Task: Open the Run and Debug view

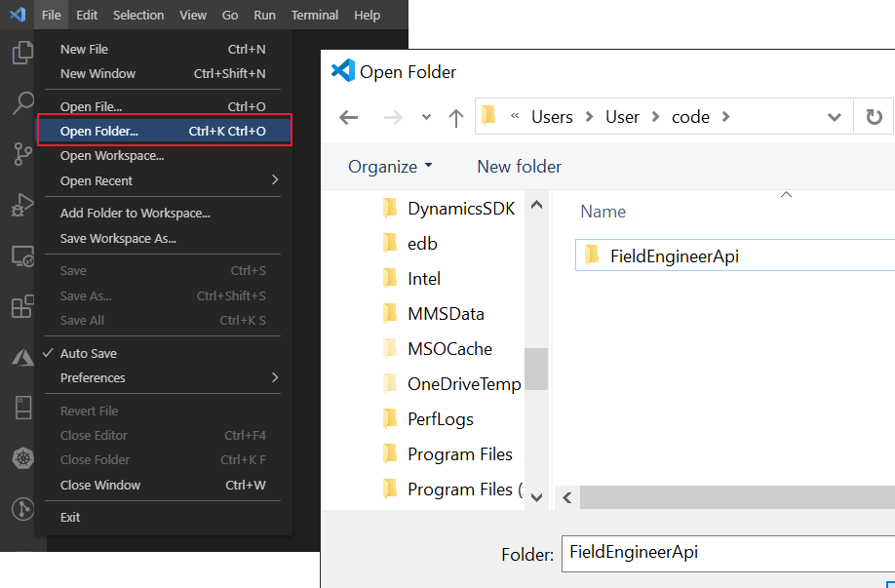Action: tap(22, 205)
